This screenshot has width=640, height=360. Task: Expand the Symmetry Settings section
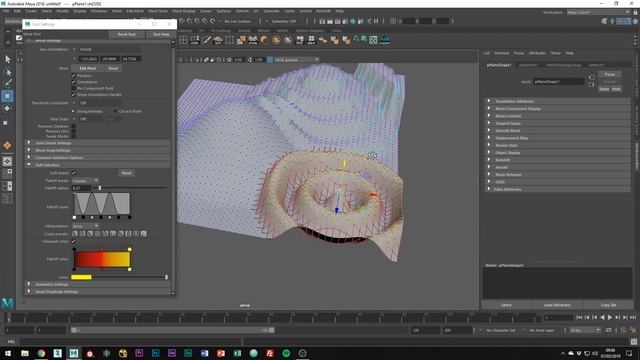point(98,284)
